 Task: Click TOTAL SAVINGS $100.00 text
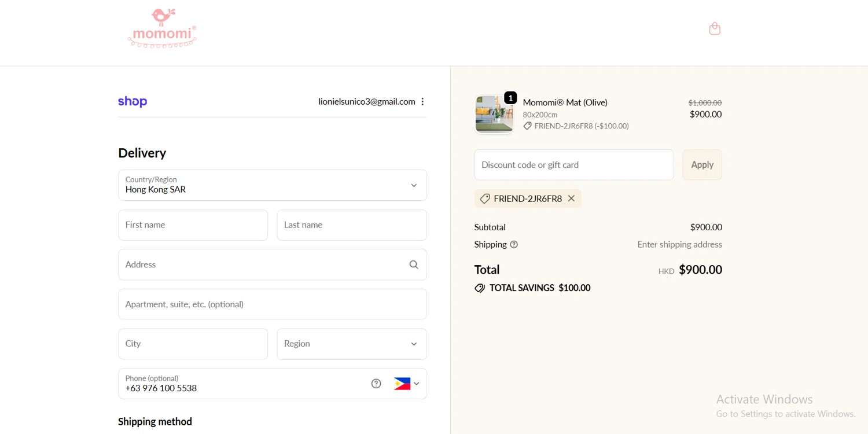click(540, 288)
